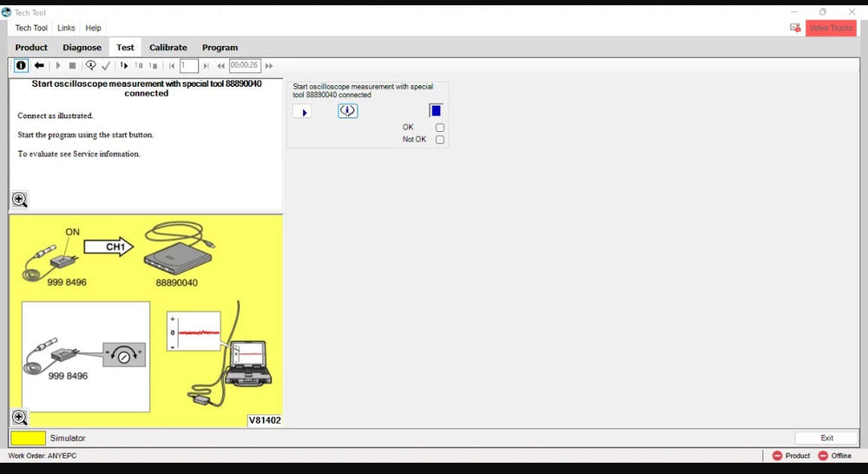This screenshot has height=474, width=868.
Task: Open the info speech bubble in the toolbar
Action: 90,65
